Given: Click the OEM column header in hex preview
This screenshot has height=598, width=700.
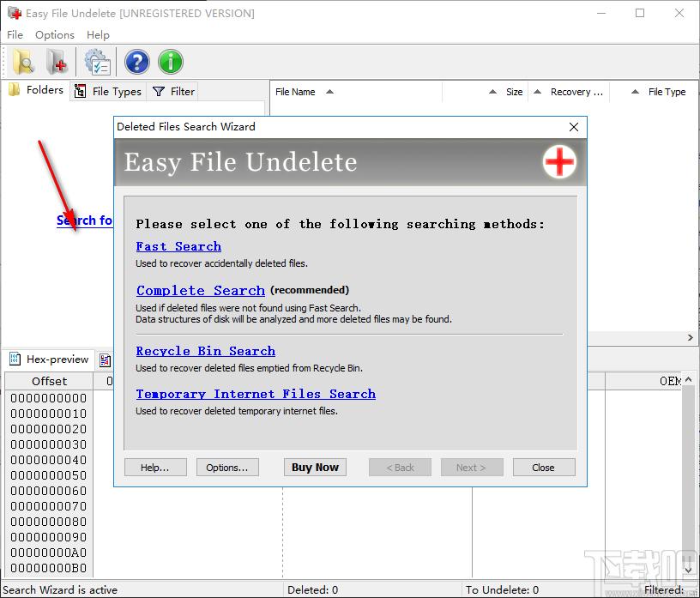Looking at the screenshot, I should coord(643,382).
